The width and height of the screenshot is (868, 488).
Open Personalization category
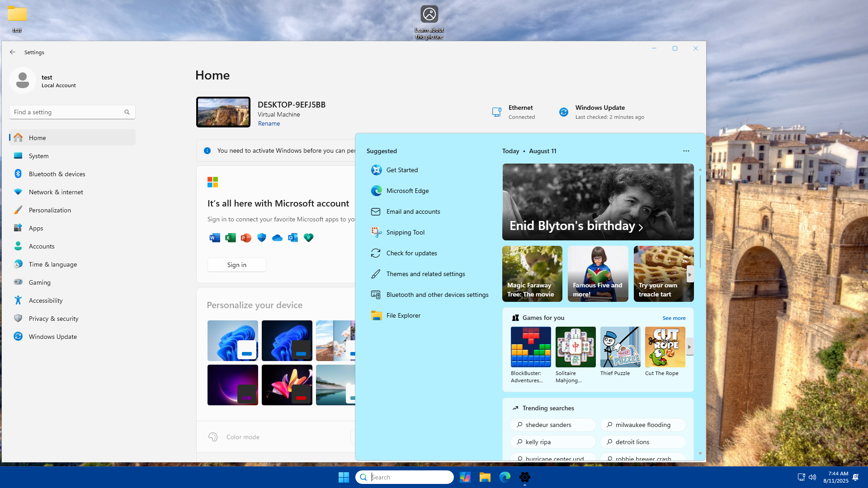(72, 210)
